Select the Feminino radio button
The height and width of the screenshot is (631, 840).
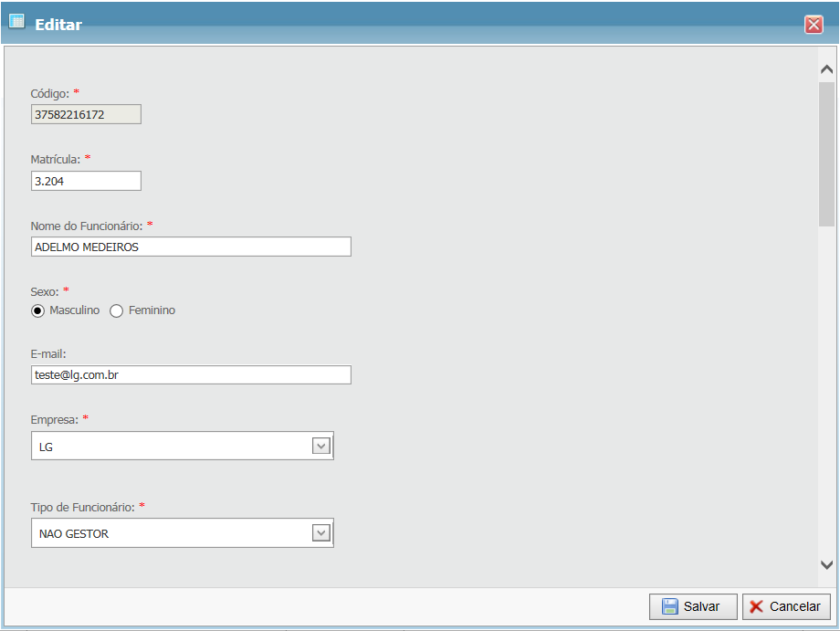pos(116,310)
